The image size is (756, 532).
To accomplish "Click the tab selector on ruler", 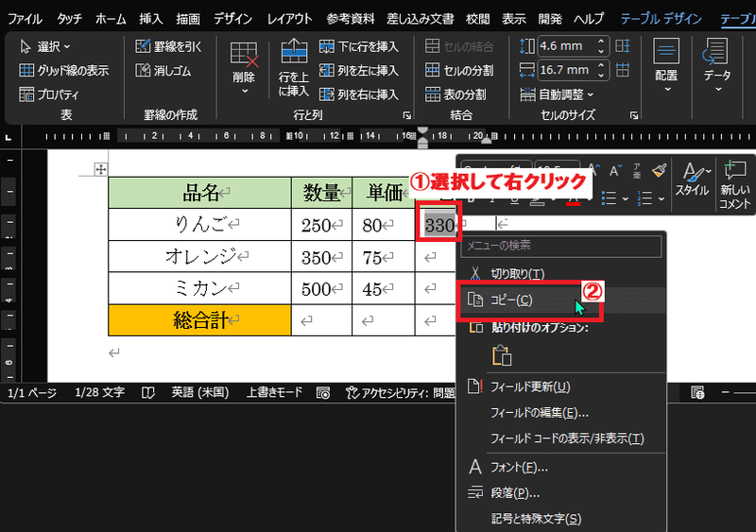I will (x=9, y=137).
